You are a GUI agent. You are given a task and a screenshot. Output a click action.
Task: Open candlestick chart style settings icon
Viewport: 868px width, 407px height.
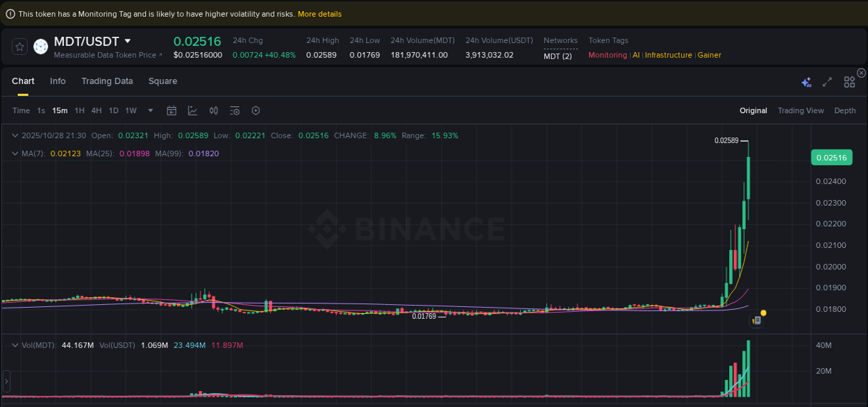point(213,110)
